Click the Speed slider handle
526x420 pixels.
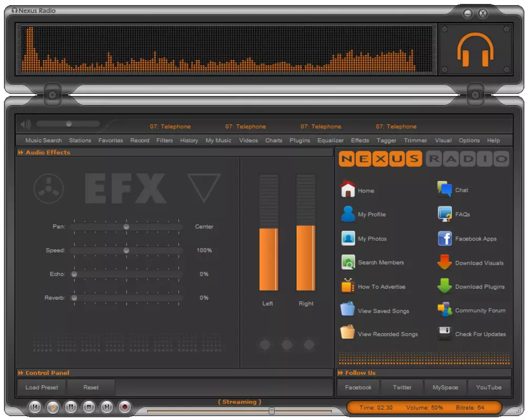(x=127, y=251)
